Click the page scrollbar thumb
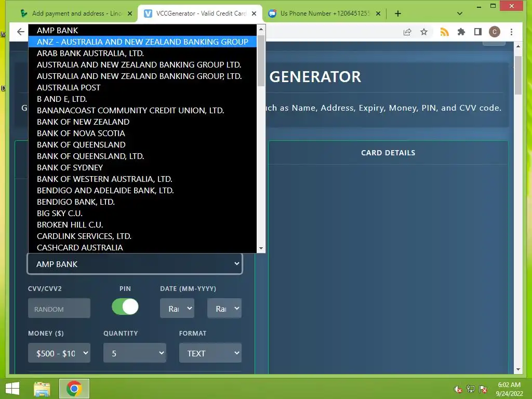 [x=518, y=75]
